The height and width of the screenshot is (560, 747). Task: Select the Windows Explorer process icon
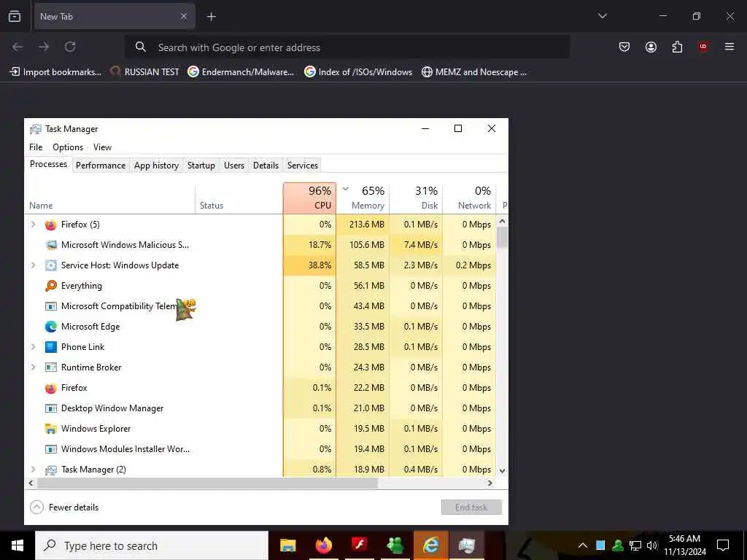click(x=50, y=429)
